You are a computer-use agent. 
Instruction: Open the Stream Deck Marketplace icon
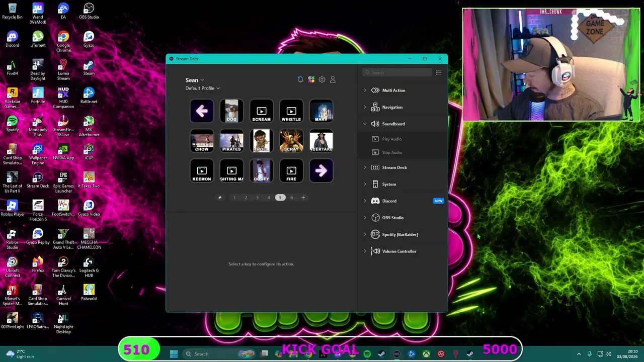click(311, 79)
